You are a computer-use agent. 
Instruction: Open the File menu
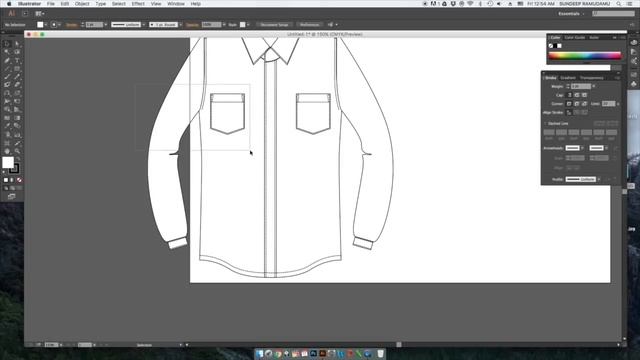51,4
